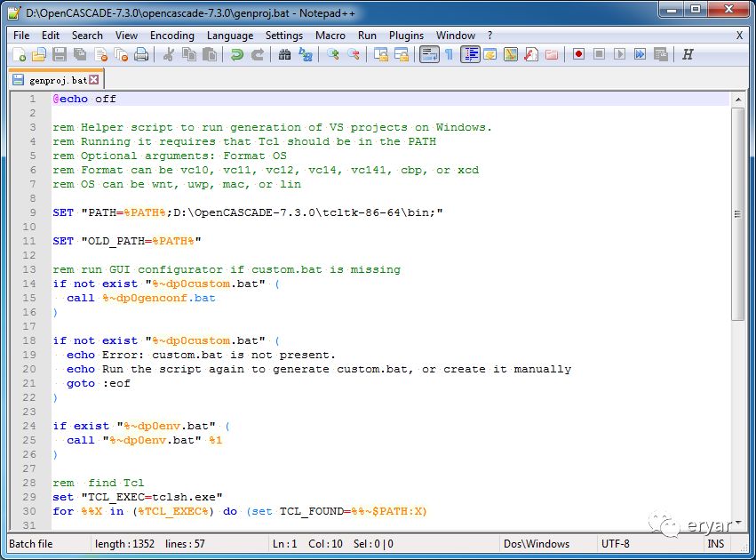756x560 pixels.
Task: Open the Plugins menu
Action: (406, 36)
